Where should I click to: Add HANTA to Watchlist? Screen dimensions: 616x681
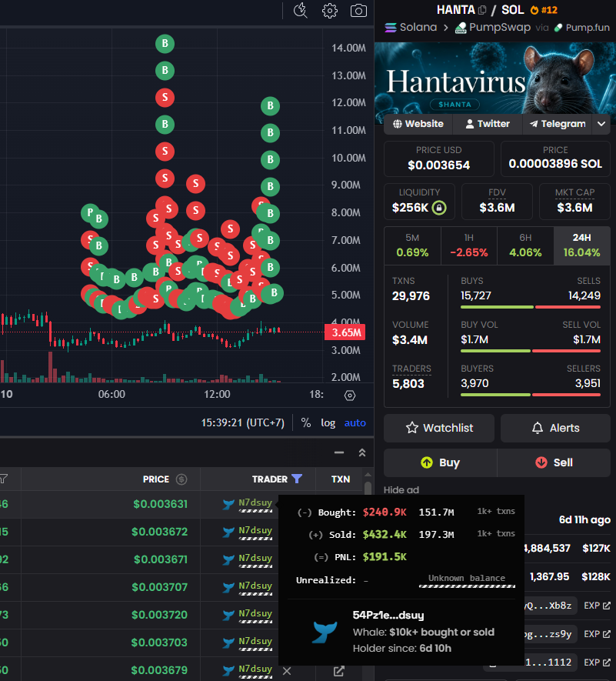click(439, 428)
